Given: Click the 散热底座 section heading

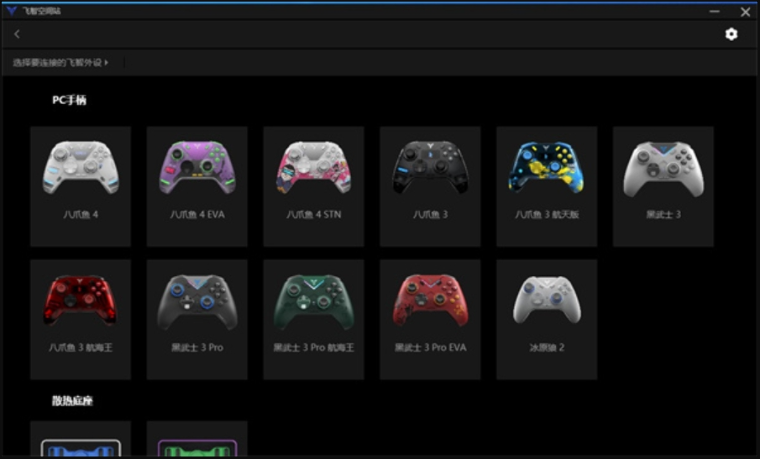Looking at the screenshot, I should (72, 400).
